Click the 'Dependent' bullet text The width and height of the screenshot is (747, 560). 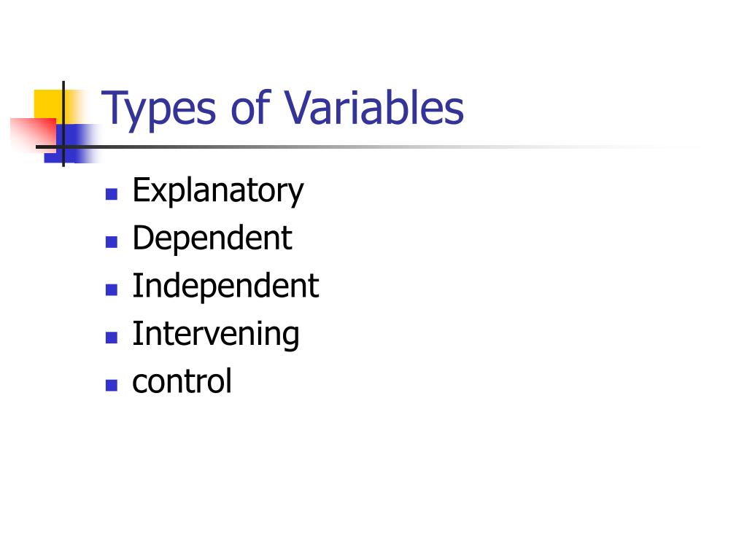212,238
